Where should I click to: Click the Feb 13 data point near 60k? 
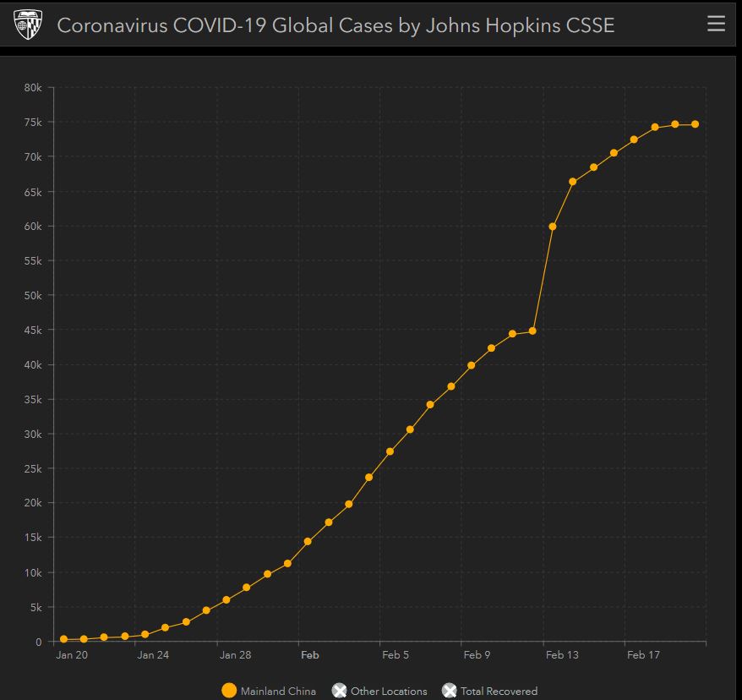[x=553, y=227]
